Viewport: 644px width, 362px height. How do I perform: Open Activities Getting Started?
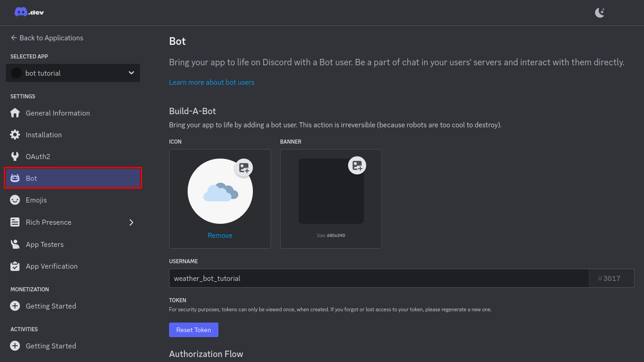pyautogui.click(x=51, y=346)
